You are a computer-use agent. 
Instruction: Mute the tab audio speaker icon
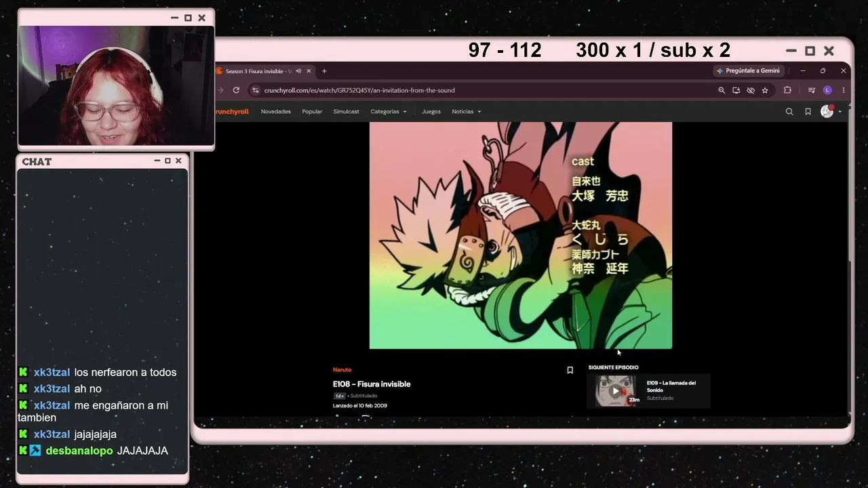[298, 71]
